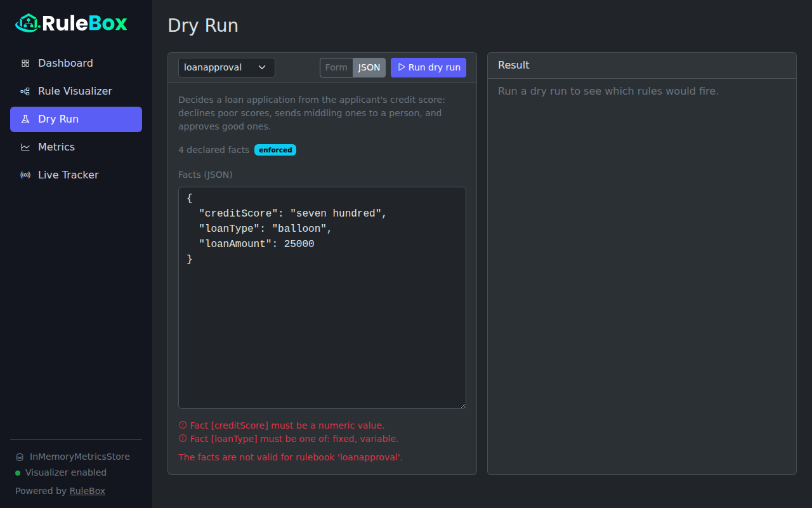Switch facts editor to Form mode
Image resolution: width=812 pixels, height=508 pixels.
click(x=336, y=68)
